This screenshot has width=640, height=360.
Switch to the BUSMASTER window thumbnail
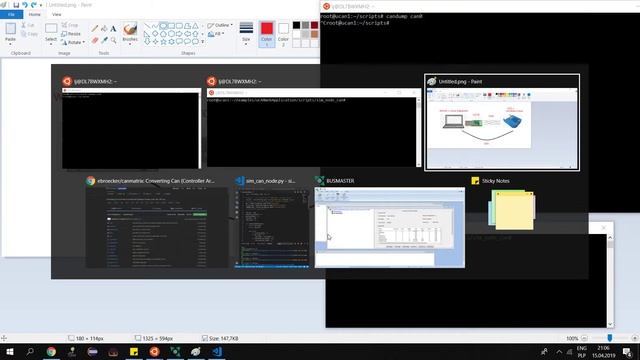tap(389, 222)
